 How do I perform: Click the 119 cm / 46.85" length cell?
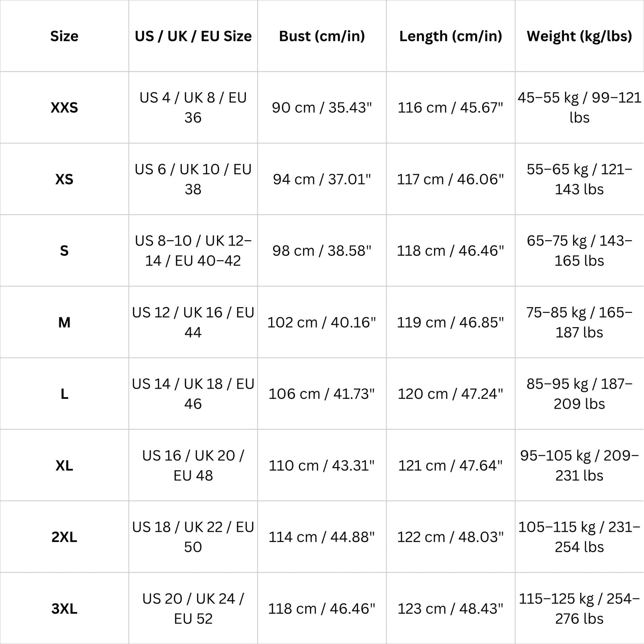pyautogui.click(x=451, y=322)
